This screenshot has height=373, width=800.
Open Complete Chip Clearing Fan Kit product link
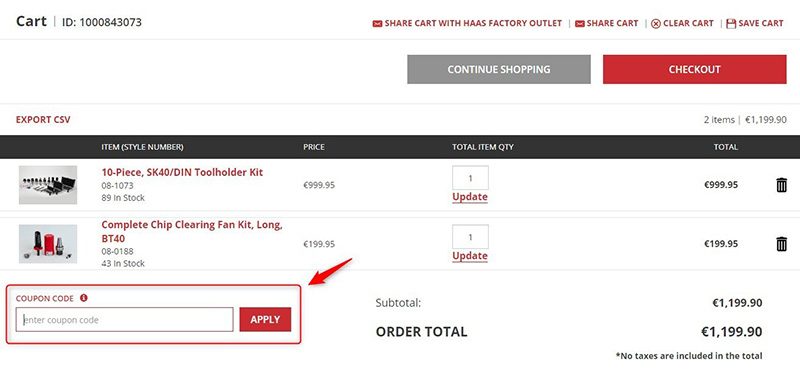click(x=192, y=232)
